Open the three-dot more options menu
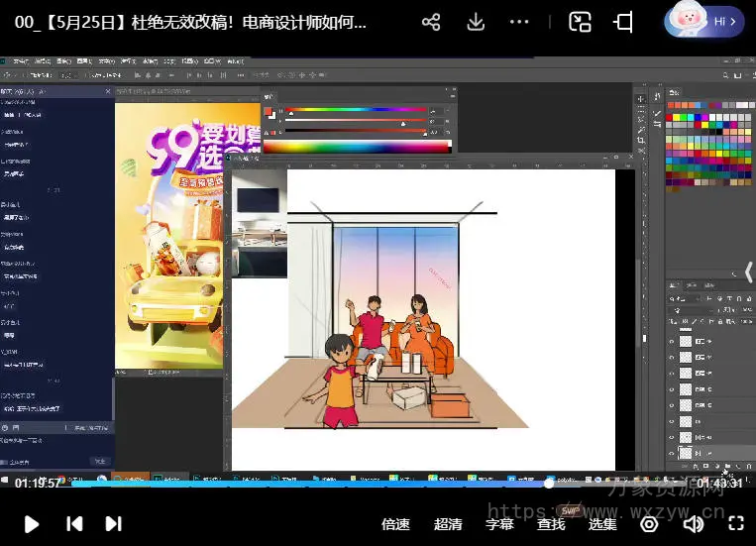The image size is (756, 546). [519, 22]
